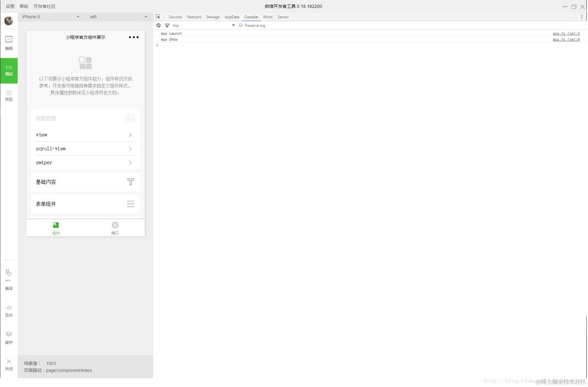Click the App Show log entry

[169, 39]
